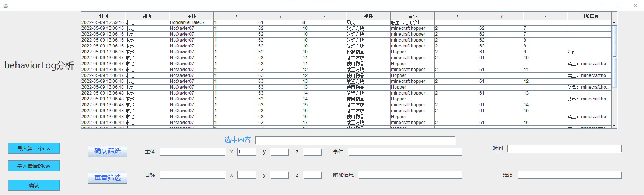Click the 事件 column header

tap(368, 16)
